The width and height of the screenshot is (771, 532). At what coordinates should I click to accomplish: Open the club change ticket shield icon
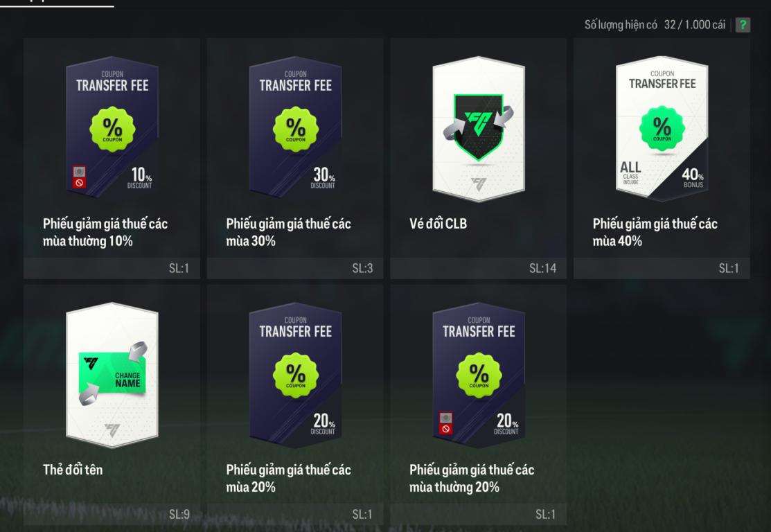(x=479, y=127)
